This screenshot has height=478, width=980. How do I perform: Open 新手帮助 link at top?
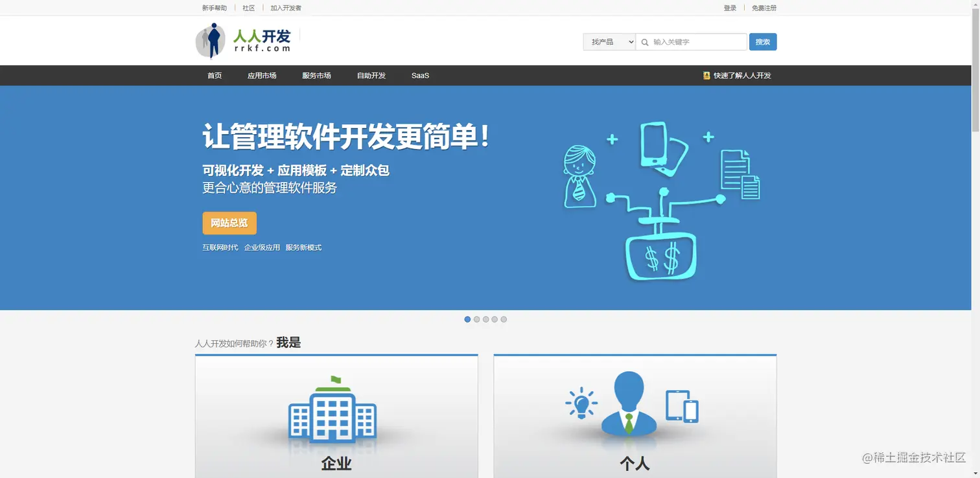215,8
